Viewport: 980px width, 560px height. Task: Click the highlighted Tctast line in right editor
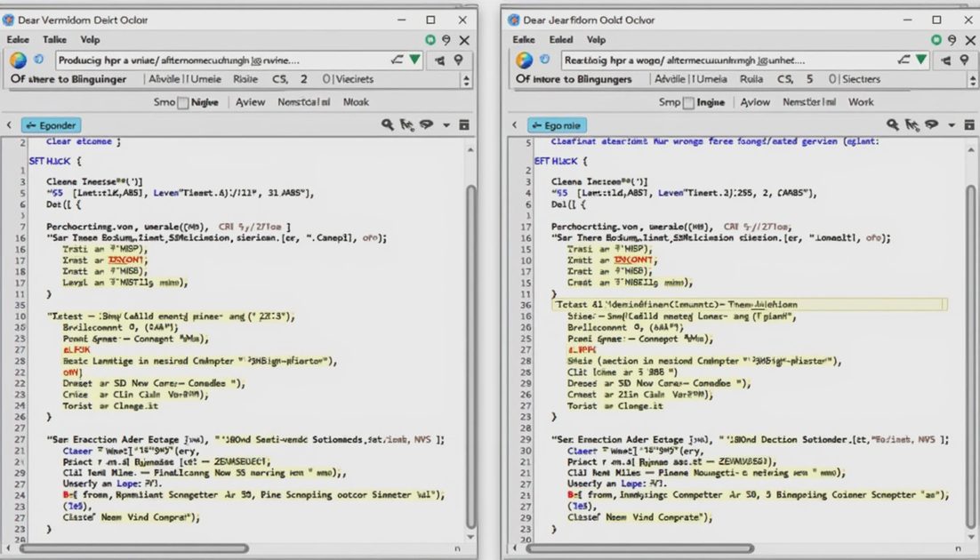(x=750, y=304)
